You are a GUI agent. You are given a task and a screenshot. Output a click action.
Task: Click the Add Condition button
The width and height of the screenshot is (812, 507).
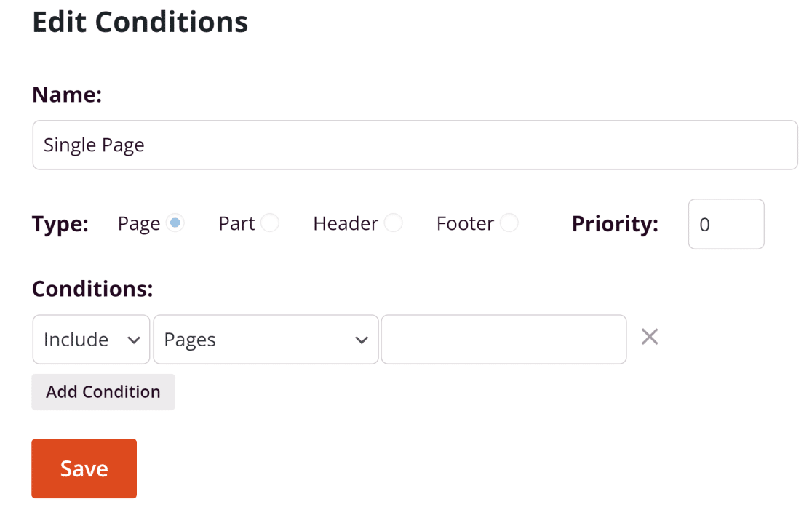[x=103, y=392]
